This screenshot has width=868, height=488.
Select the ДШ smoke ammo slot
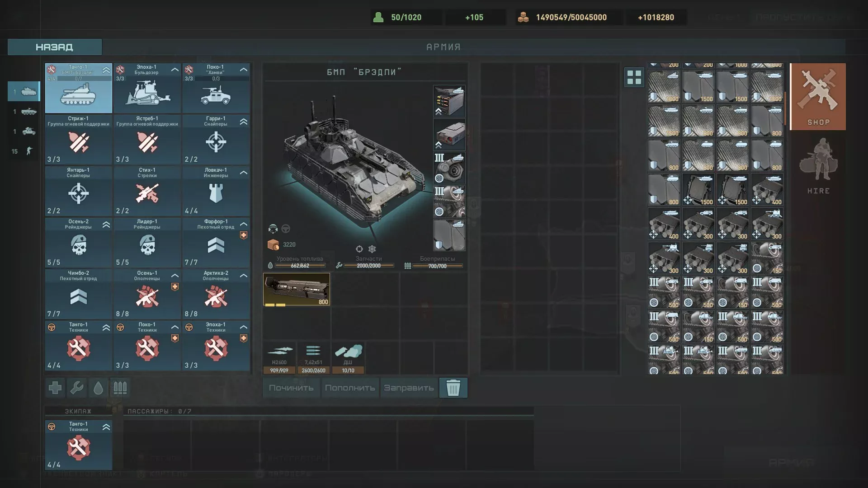click(x=348, y=358)
